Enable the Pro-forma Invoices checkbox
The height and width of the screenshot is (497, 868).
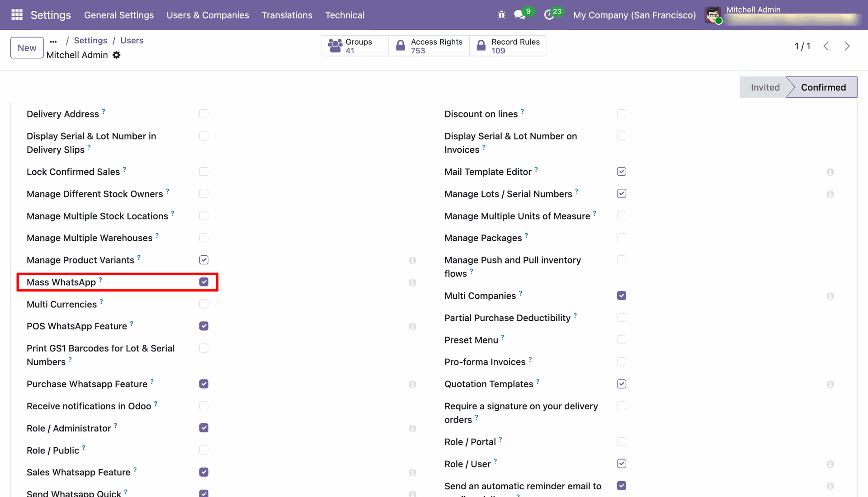(x=622, y=362)
